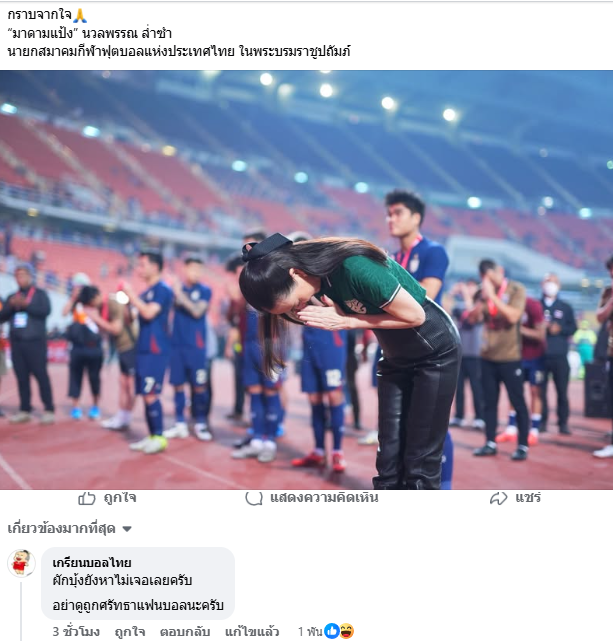Click the laughing haha reaction icon
The image size is (613, 641).
(x=347, y=631)
